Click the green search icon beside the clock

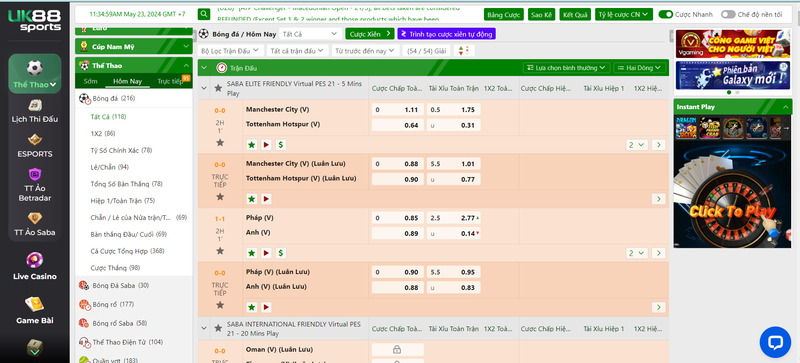pyautogui.click(x=204, y=14)
